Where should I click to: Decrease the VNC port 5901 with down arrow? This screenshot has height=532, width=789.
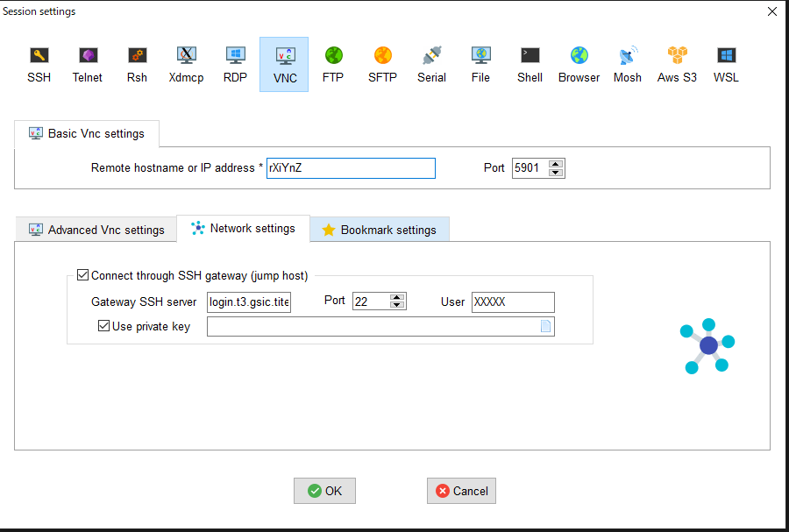[555, 172]
